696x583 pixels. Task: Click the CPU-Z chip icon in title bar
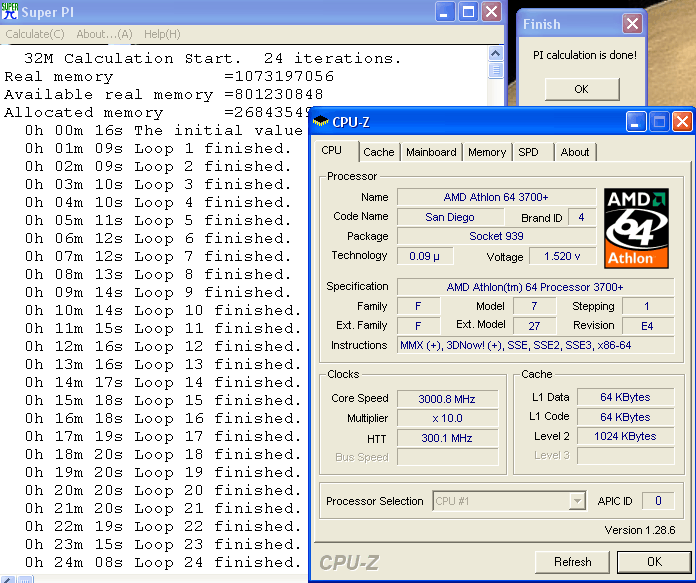tap(321, 121)
